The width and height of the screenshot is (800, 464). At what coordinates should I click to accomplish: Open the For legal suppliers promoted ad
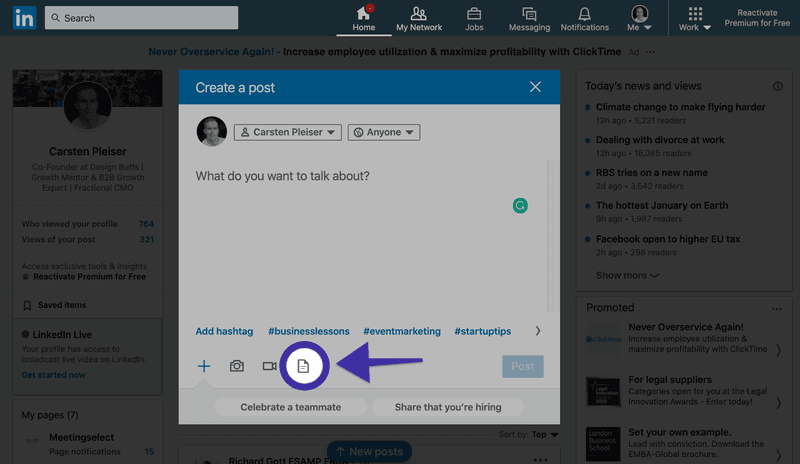pyautogui.click(x=670, y=380)
